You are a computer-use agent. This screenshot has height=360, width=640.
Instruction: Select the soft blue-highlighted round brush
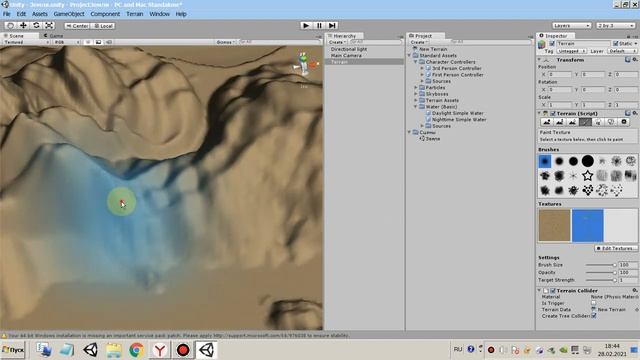pos(545,161)
